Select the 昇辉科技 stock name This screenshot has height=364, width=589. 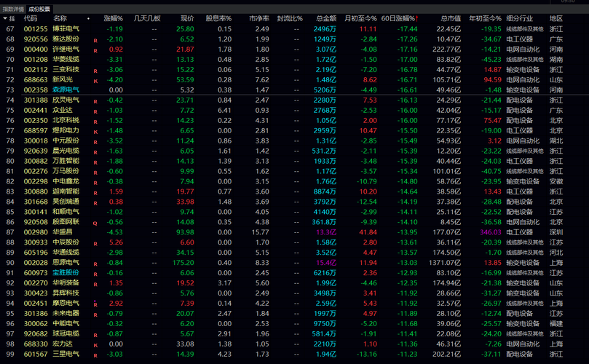(x=66, y=293)
